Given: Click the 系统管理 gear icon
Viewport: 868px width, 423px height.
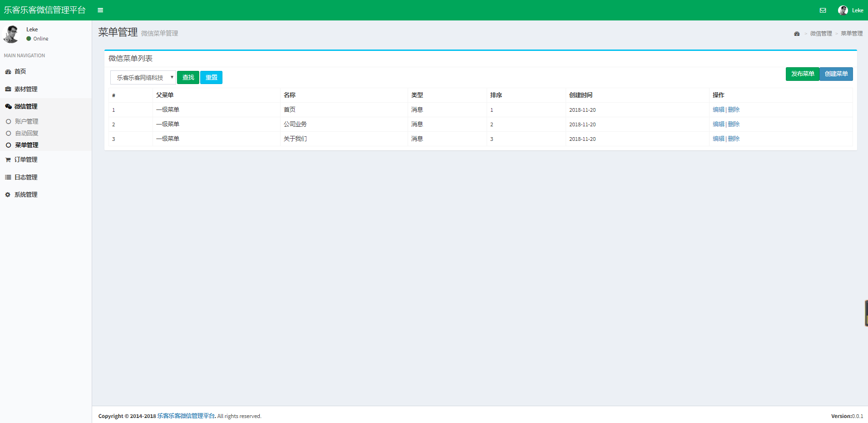Looking at the screenshot, I should click(x=8, y=195).
